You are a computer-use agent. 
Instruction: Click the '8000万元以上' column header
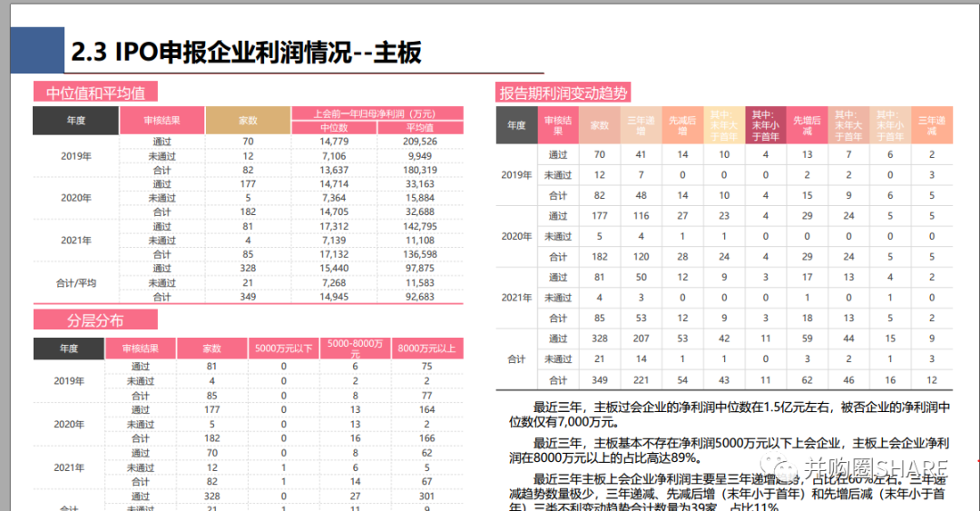pos(426,349)
